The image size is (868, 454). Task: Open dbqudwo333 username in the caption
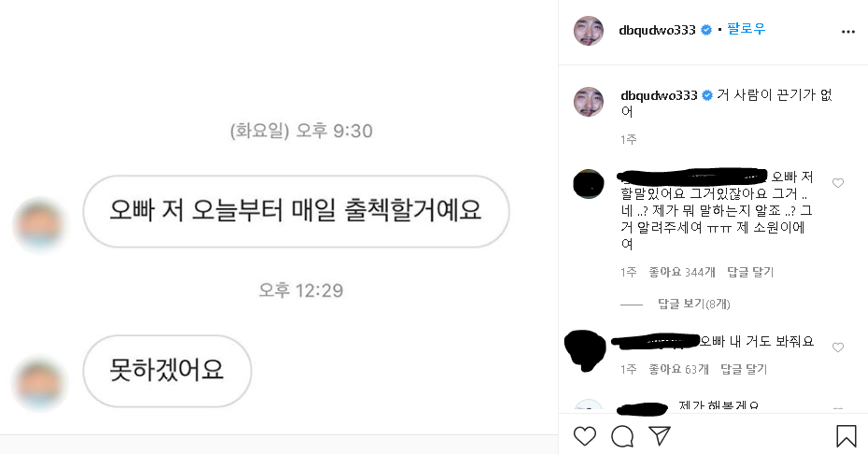point(659,95)
